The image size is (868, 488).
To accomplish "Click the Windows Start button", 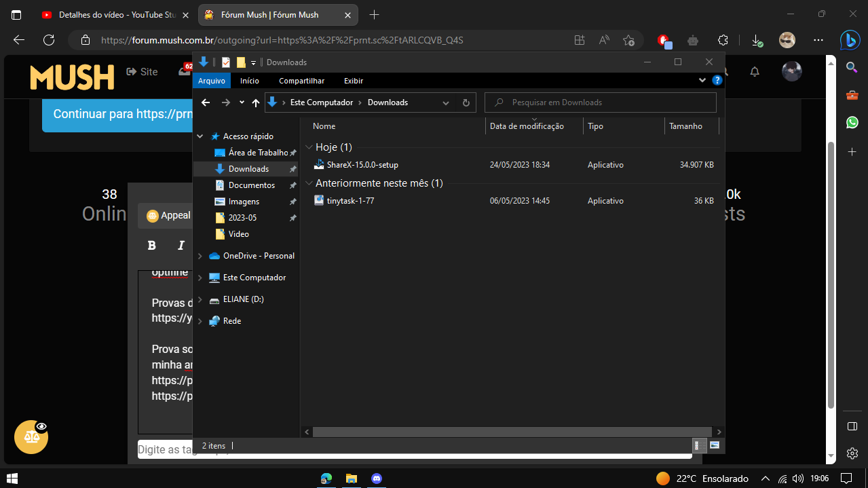I will pyautogui.click(x=12, y=478).
